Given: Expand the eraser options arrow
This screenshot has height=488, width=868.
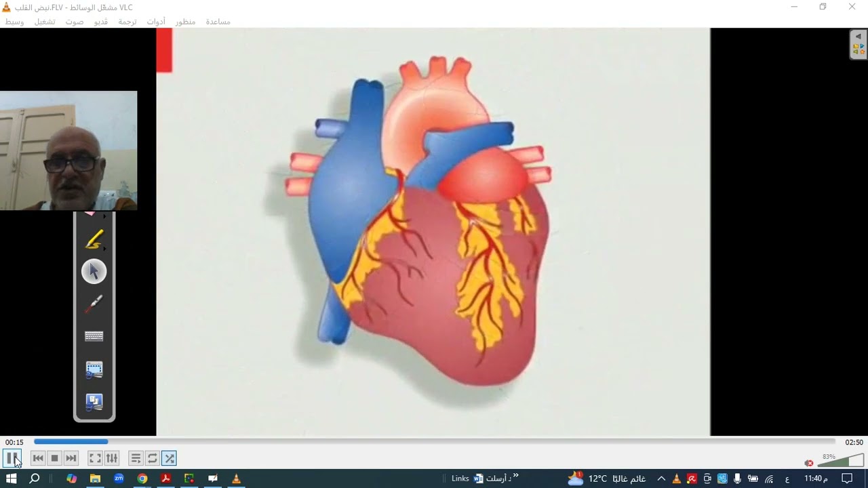Looking at the screenshot, I should [x=104, y=217].
